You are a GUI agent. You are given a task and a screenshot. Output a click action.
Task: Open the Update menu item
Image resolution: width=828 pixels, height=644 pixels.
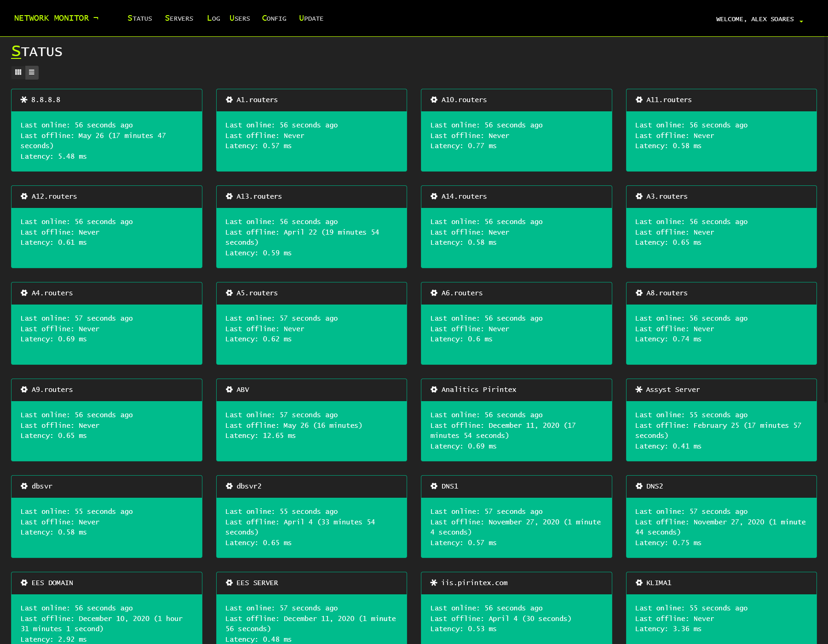(x=311, y=18)
